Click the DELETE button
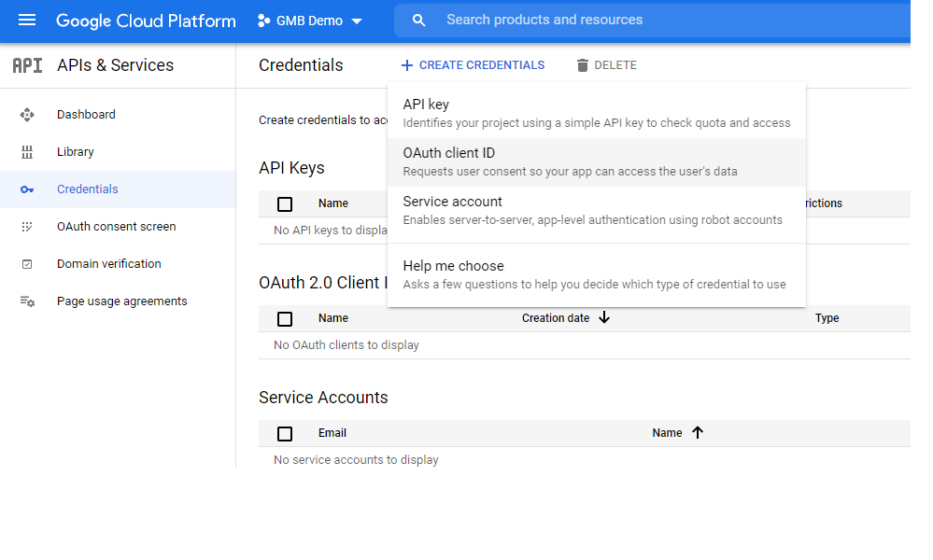 coord(606,65)
